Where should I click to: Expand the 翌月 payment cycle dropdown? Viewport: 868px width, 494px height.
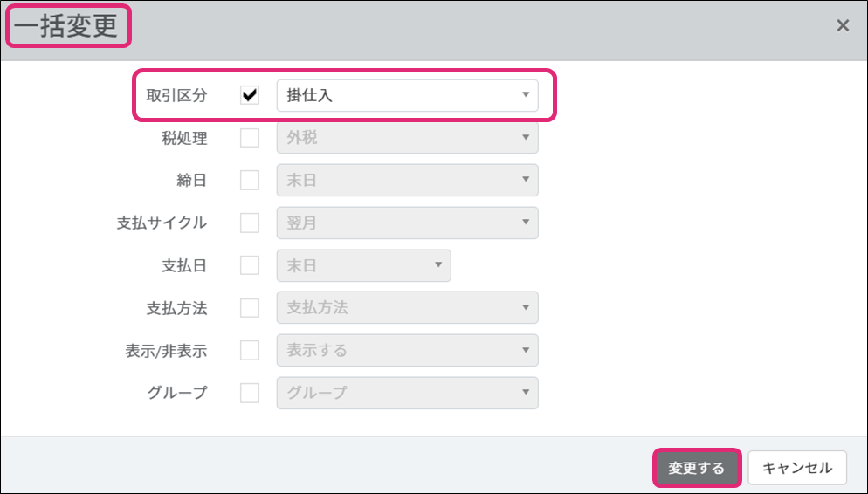click(x=407, y=223)
